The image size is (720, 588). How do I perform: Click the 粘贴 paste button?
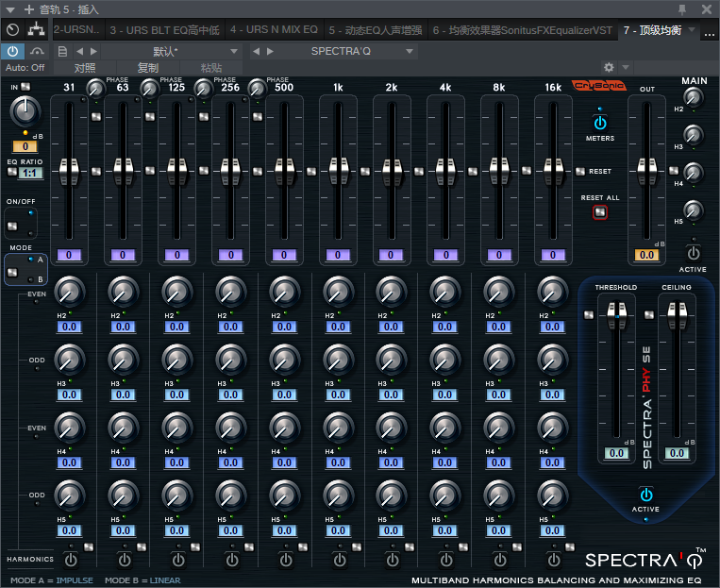(x=211, y=68)
